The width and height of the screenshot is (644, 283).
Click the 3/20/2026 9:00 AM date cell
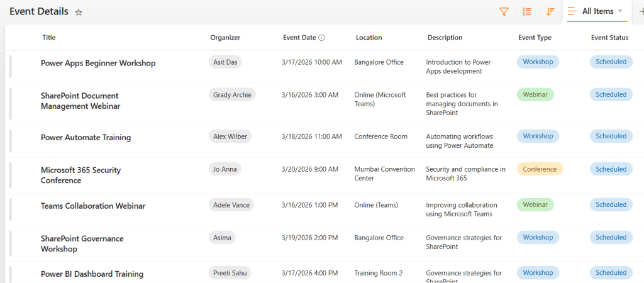click(x=310, y=169)
